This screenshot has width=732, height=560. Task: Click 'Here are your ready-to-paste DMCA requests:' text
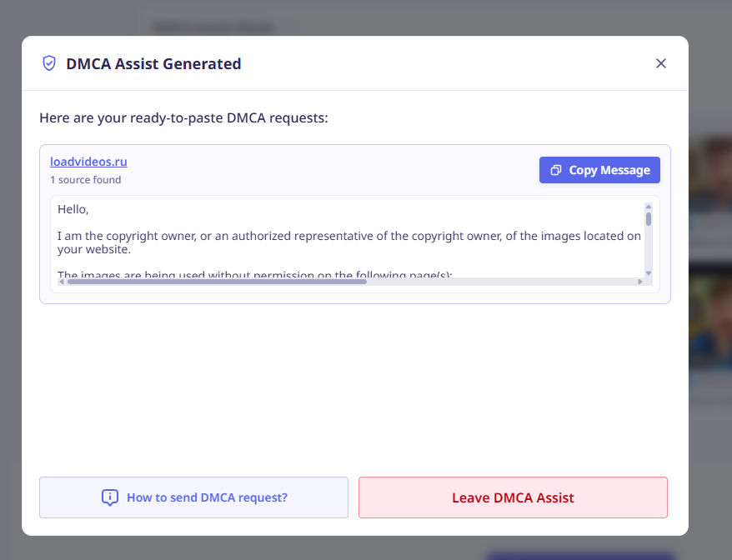tap(183, 117)
